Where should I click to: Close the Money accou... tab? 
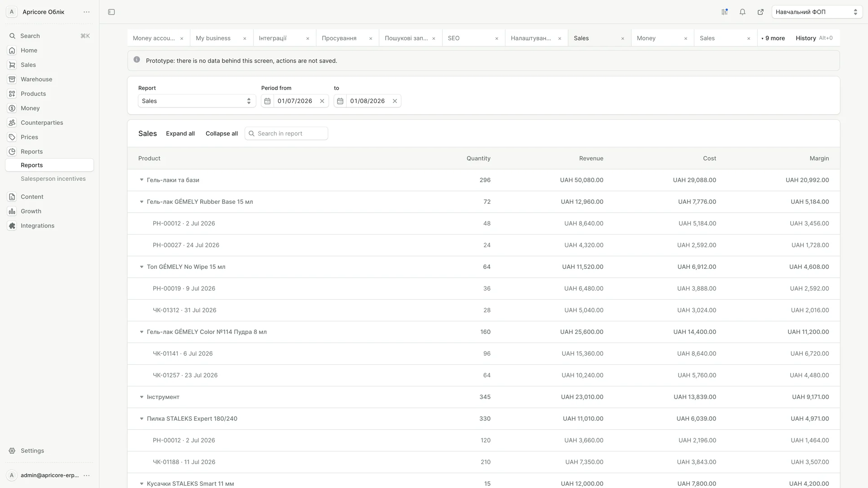182,38
